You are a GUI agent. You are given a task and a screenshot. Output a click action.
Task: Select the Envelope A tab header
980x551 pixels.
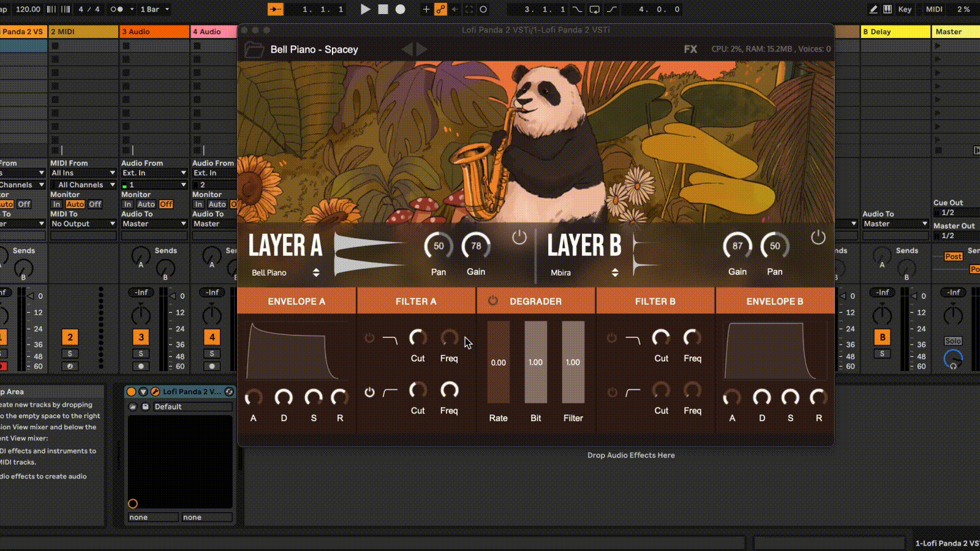point(296,301)
